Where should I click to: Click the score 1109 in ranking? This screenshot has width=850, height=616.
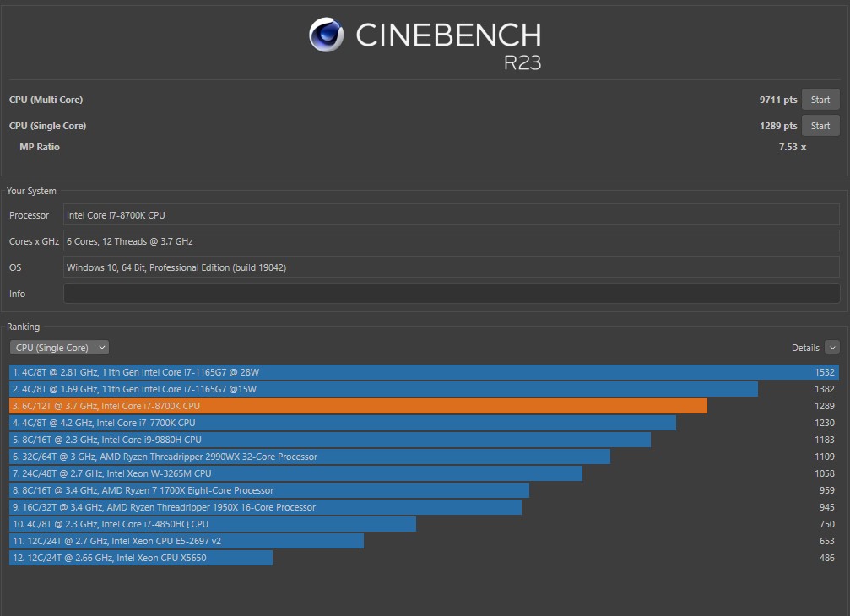pos(825,457)
